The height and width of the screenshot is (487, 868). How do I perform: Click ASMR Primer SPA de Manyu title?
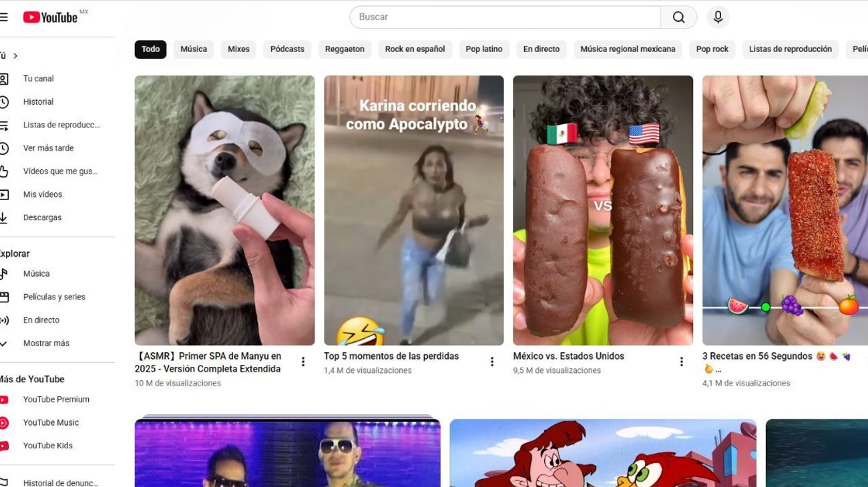click(208, 362)
